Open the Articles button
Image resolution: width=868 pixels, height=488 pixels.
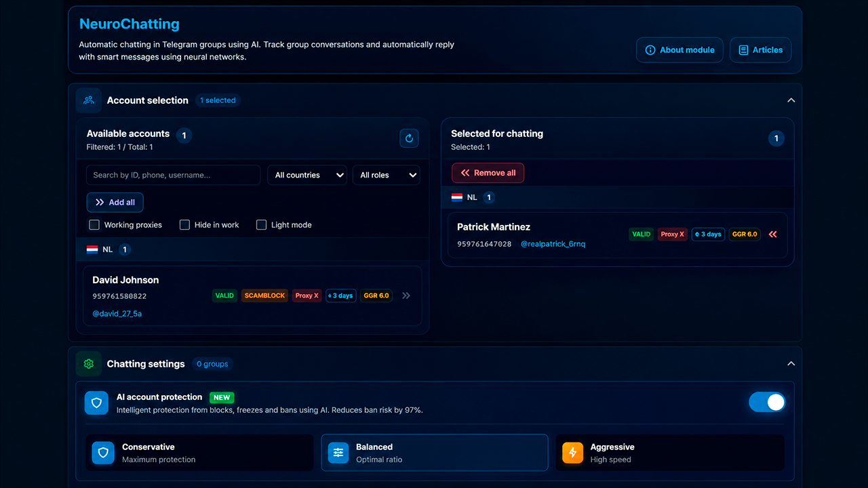click(760, 50)
